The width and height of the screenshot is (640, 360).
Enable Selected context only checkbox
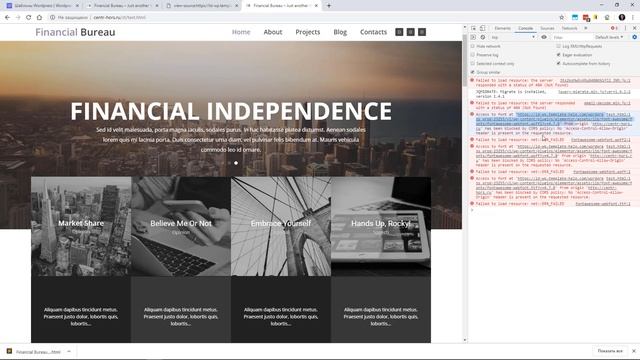click(473, 63)
